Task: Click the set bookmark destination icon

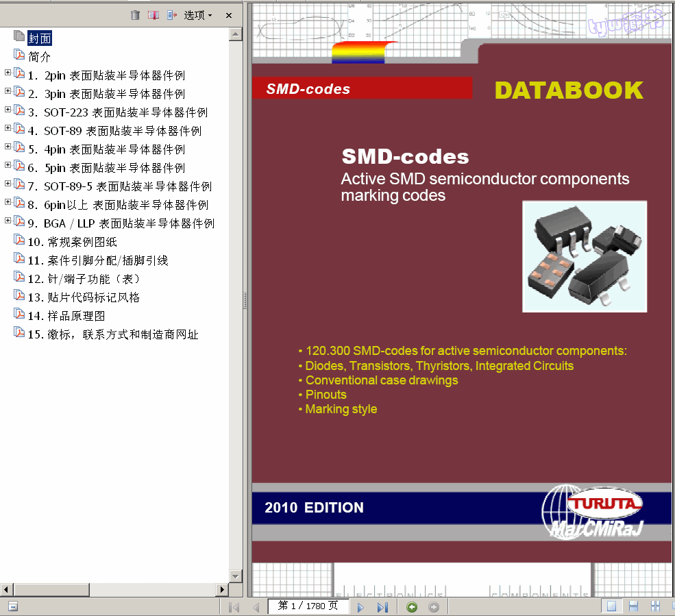Action: 173,14
